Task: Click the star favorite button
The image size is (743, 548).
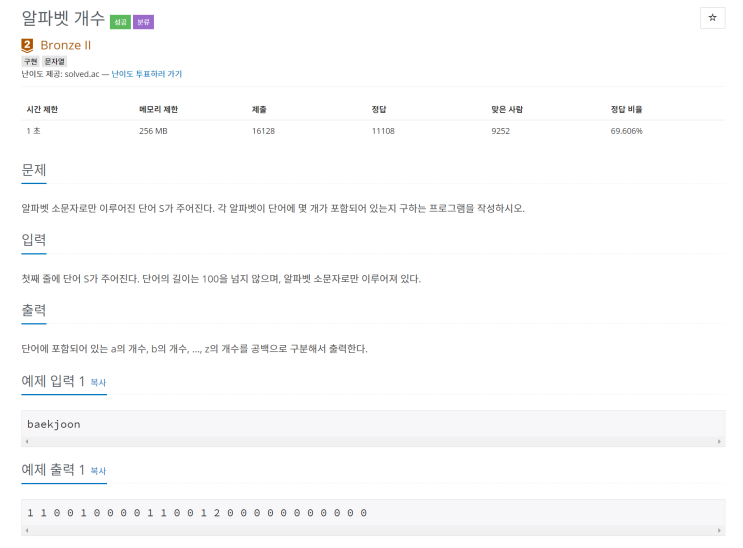Action: (x=712, y=18)
